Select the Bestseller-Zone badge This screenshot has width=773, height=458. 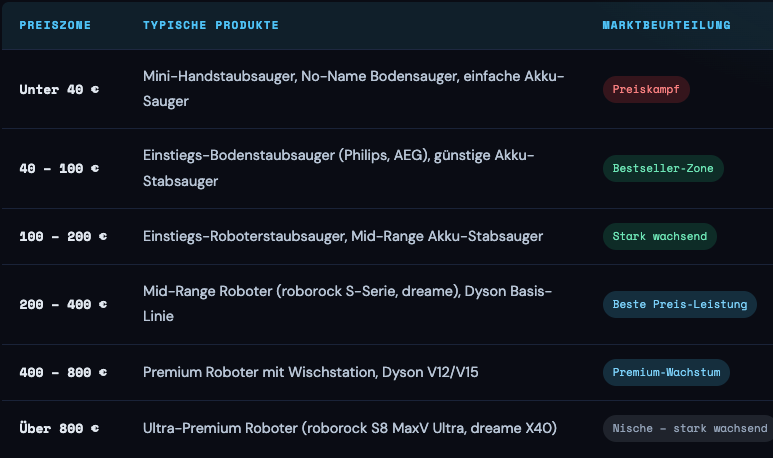coord(662,168)
